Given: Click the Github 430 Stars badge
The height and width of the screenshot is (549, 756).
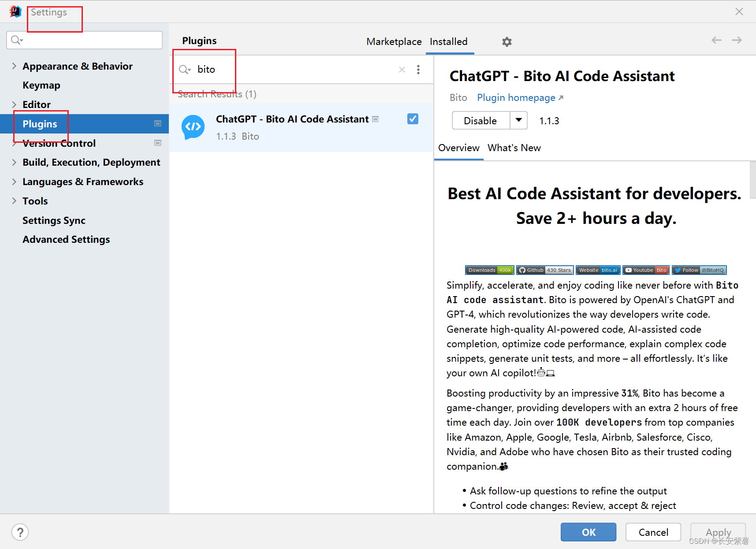Looking at the screenshot, I should tap(545, 270).
